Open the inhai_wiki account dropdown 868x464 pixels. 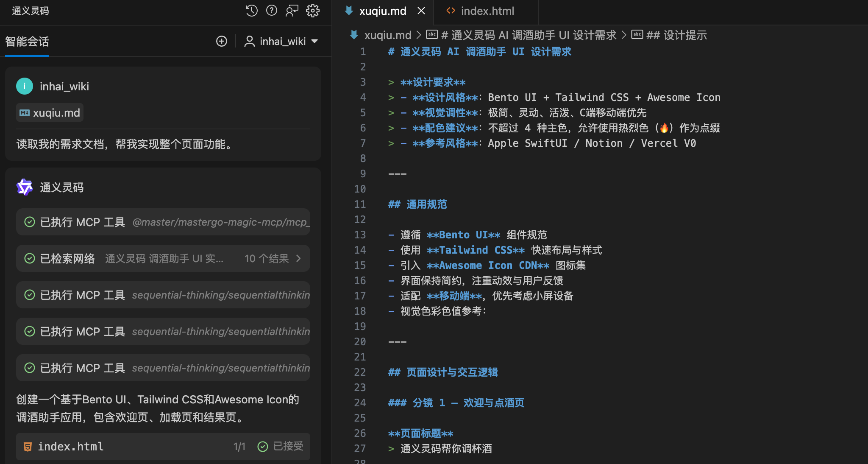coord(281,41)
